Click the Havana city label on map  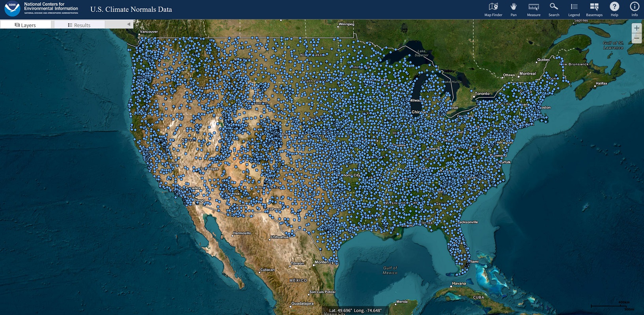click(x=459, y=283)
